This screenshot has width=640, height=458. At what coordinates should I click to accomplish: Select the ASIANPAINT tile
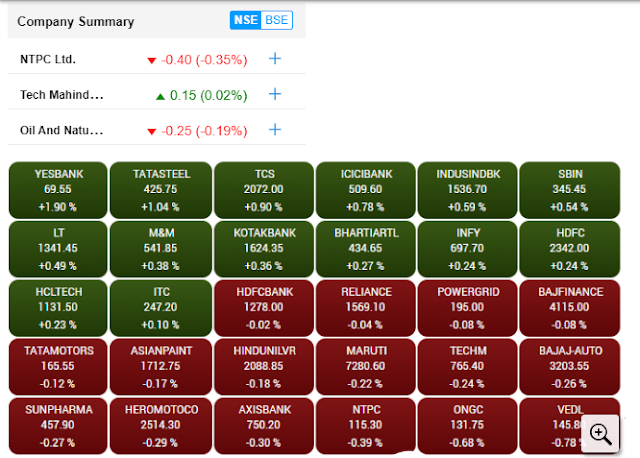pyautogui.click(x=161, y=367)
